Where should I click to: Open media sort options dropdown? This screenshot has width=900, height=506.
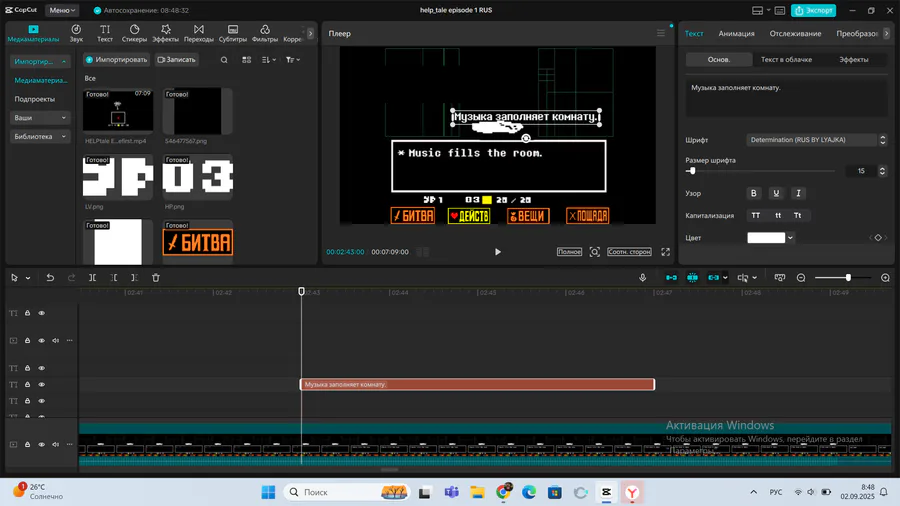(x=269, y=60)
